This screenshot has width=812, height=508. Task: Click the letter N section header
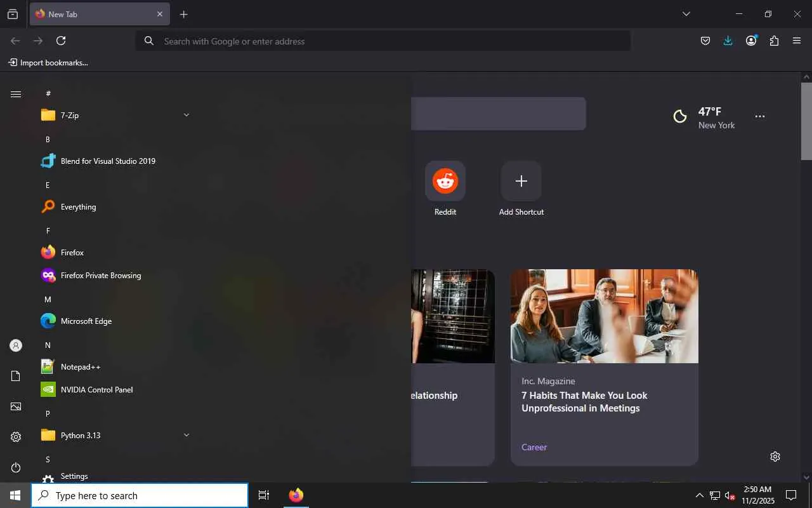(x=48, y=345)
